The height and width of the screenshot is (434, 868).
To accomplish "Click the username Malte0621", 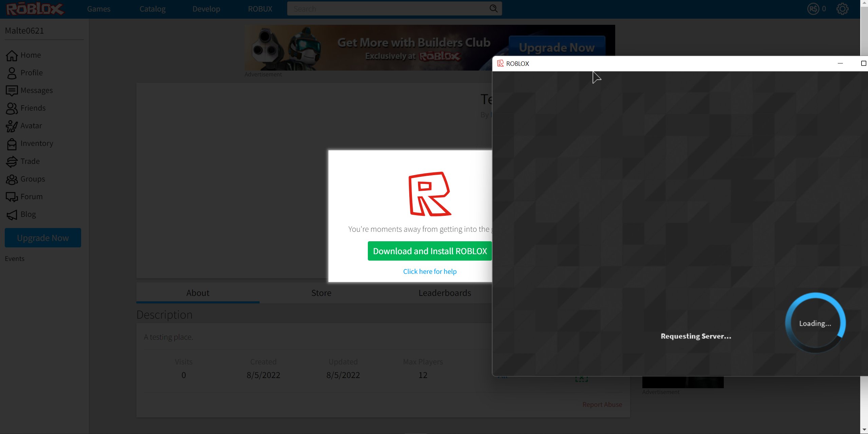I will tap(24, 31).
